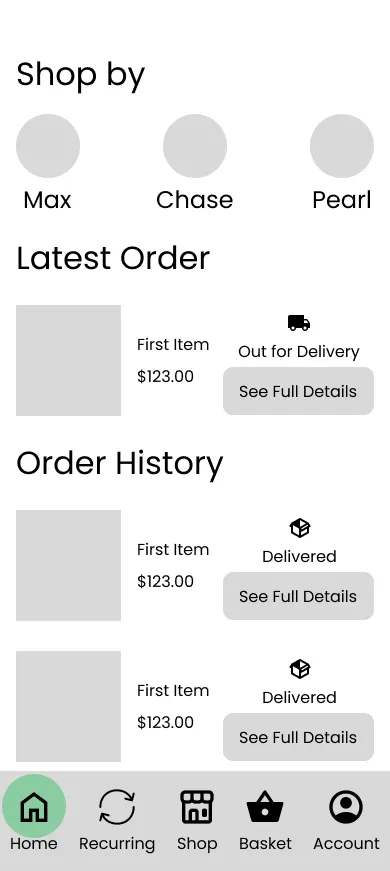Click the Recurring tab label

[x=117, y=844]
